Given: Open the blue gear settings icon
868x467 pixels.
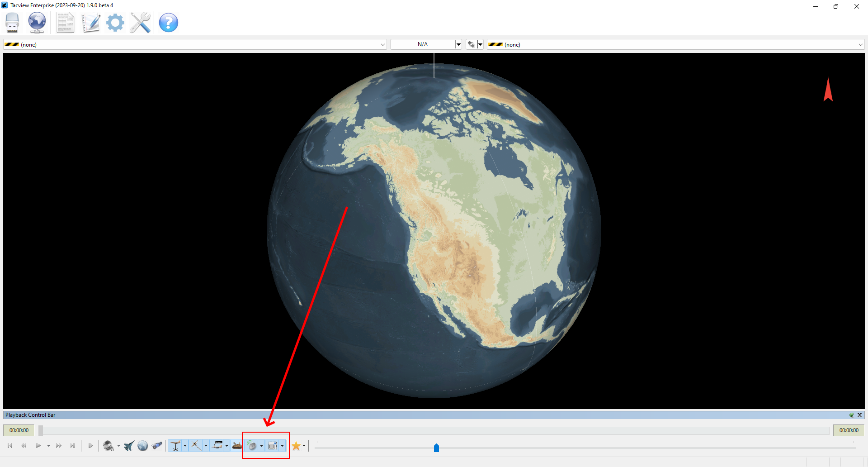Looking at the screenshot, I should [115, 23].
